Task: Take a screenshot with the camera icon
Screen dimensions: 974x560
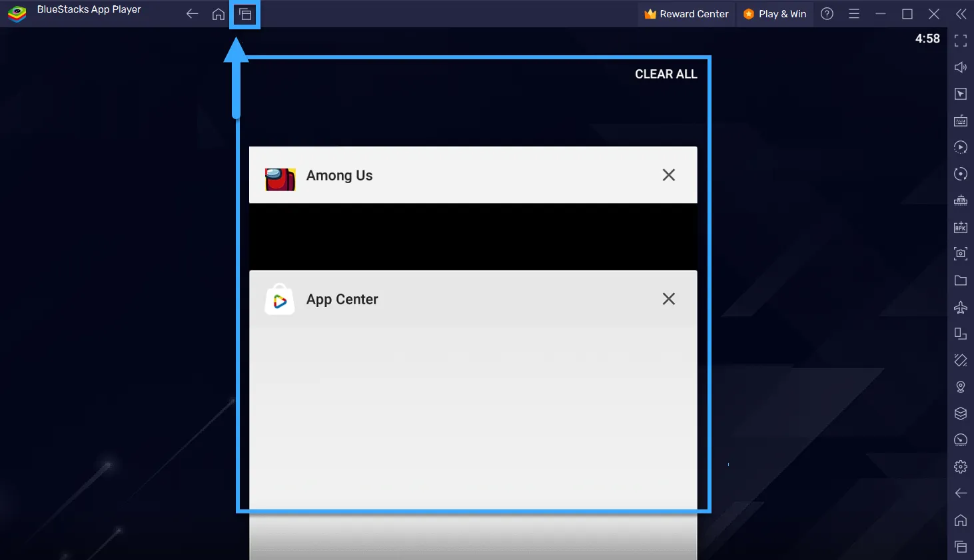Action: pos(961,254)
